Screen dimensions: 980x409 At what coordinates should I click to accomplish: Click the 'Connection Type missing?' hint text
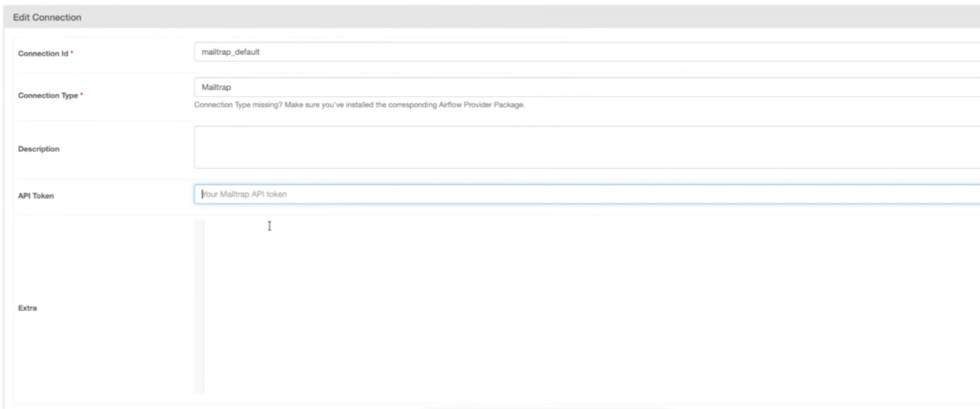point(238,105)
